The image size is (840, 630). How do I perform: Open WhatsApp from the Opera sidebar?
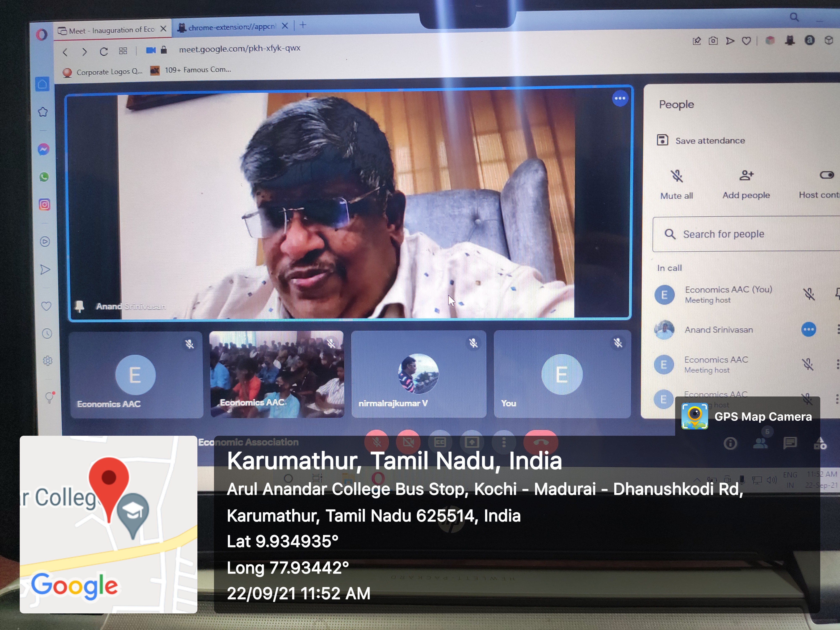coord(44,177)
